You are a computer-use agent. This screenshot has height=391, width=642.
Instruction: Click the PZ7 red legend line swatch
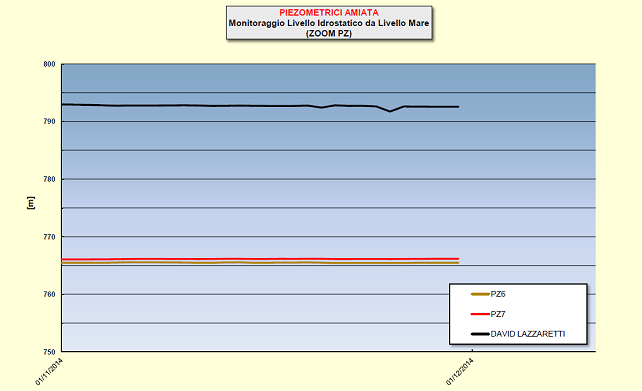pos(480,314)
